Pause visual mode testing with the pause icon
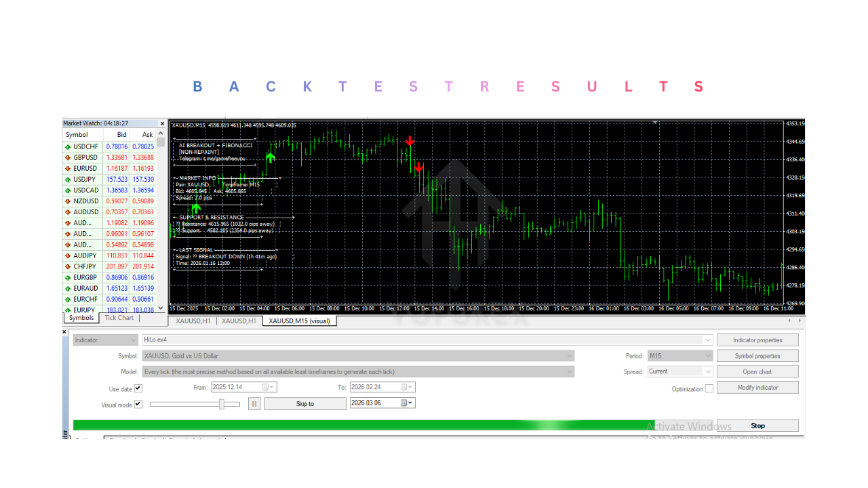The image size is (868, 488). click(x=254, y=403)
